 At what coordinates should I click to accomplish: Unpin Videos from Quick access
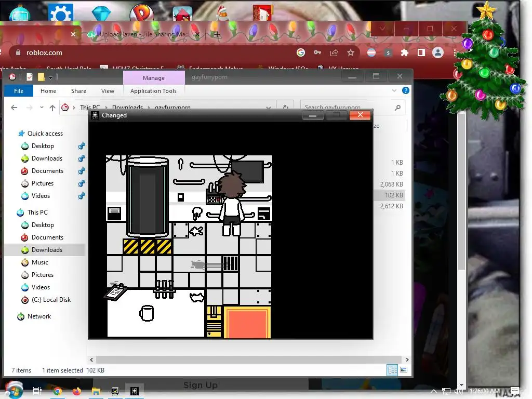coord(82,196)
